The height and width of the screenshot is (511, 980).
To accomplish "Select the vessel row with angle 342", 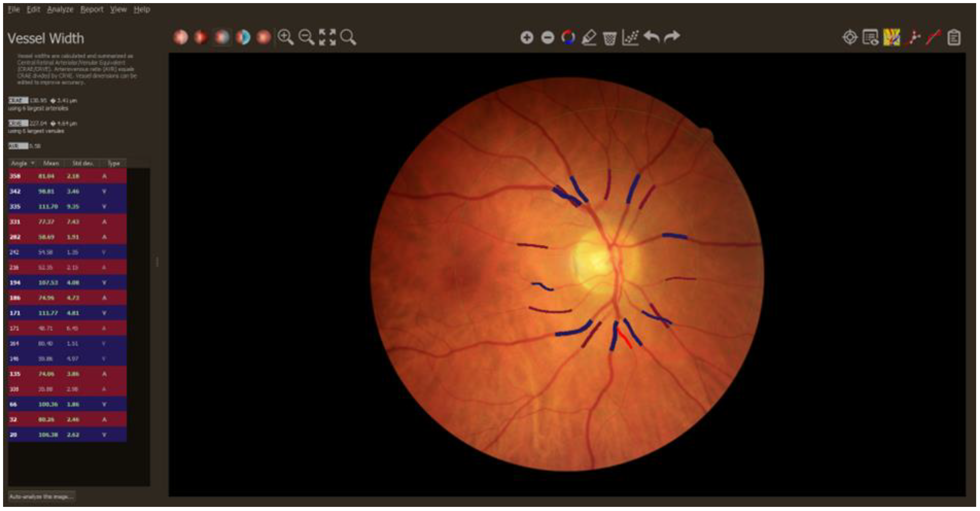I will point(67,191).
